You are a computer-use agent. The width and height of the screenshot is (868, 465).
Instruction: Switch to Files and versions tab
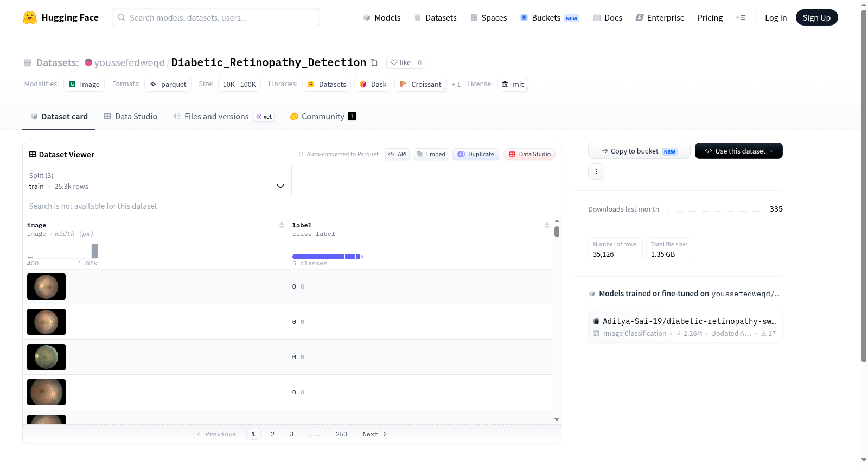223,116
